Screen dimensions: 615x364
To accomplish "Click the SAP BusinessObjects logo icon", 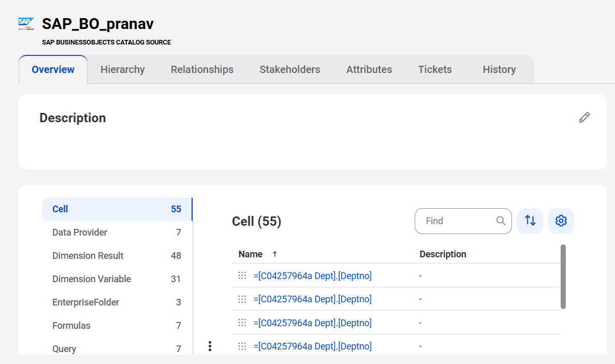I will [x=26, y=23].
